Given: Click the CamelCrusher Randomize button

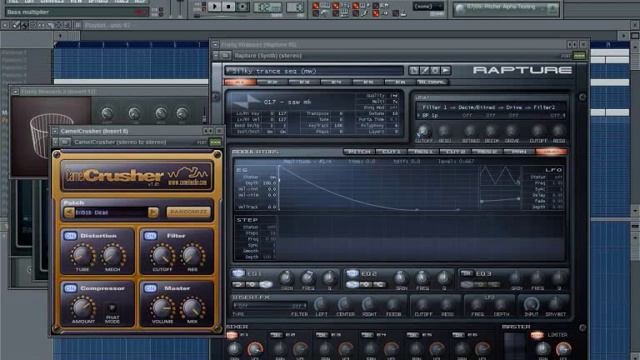Looking at the screenshot, I should coord(189,212).
